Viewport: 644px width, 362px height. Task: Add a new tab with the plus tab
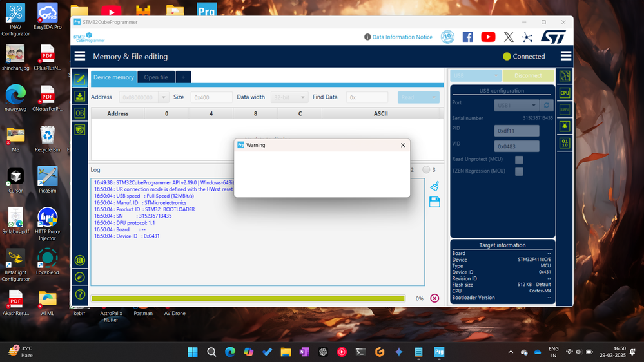[x=183, y=77]
